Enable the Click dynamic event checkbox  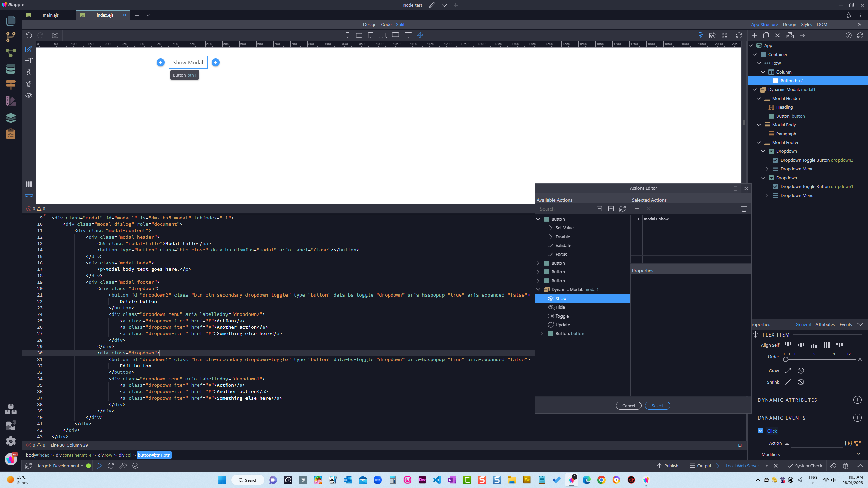tap(761, 431)
